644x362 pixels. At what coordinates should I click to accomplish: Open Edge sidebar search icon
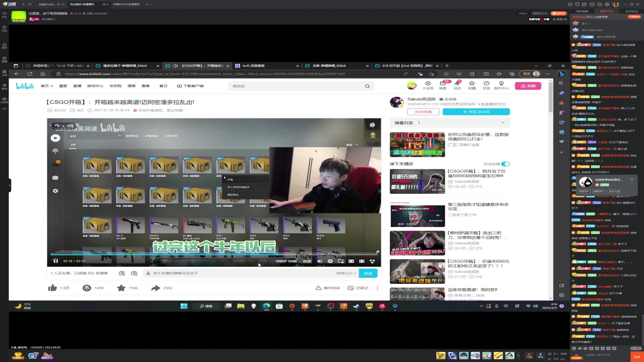[561, 83]
